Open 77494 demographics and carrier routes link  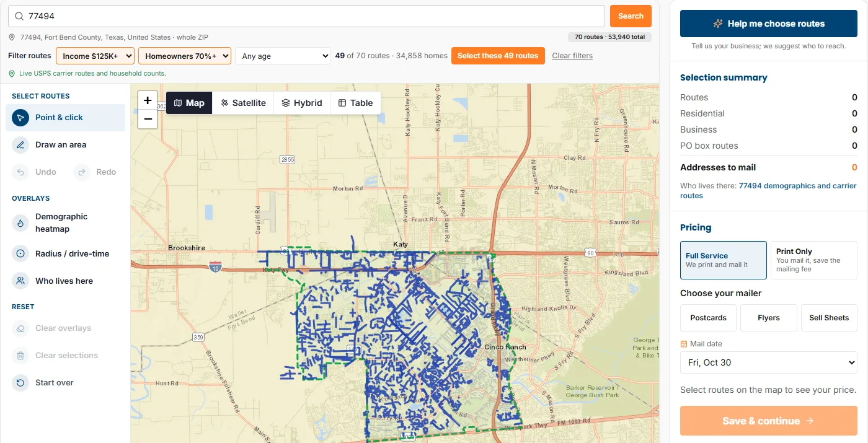click(x=768, y=191)
